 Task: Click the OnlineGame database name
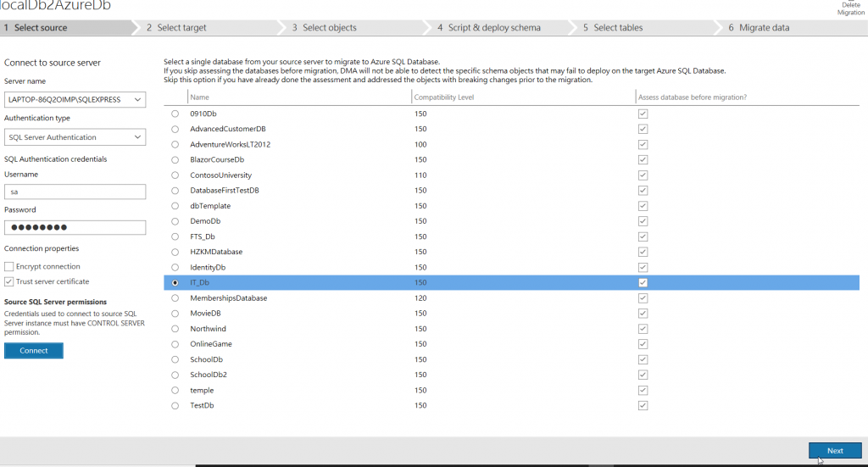click(x=211, y=344)
